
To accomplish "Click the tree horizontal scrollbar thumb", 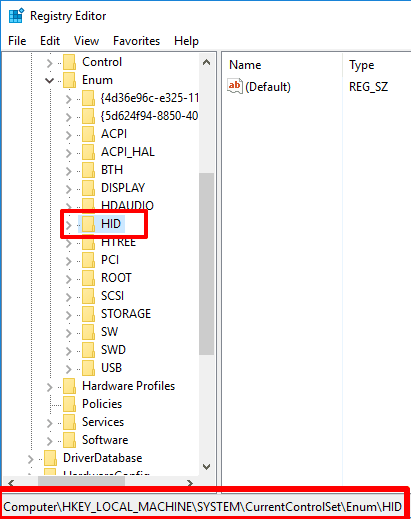I will pyautogui.click(x=81, y=482).
